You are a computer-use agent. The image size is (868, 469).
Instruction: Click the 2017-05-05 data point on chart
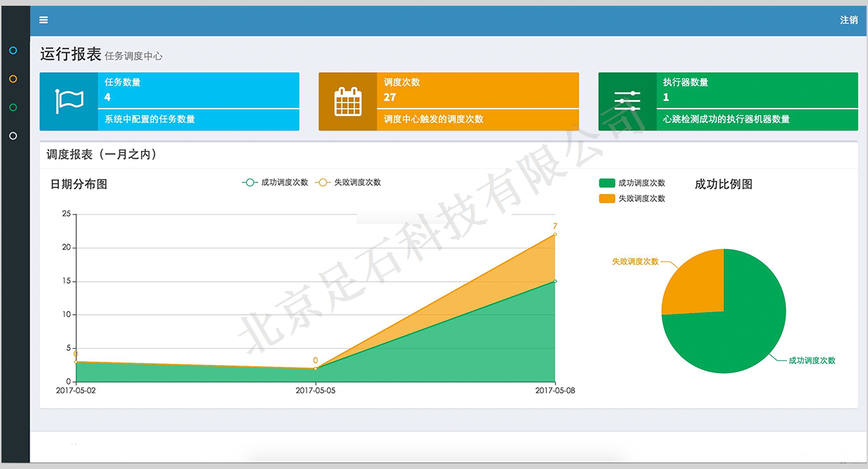(315, 368)
